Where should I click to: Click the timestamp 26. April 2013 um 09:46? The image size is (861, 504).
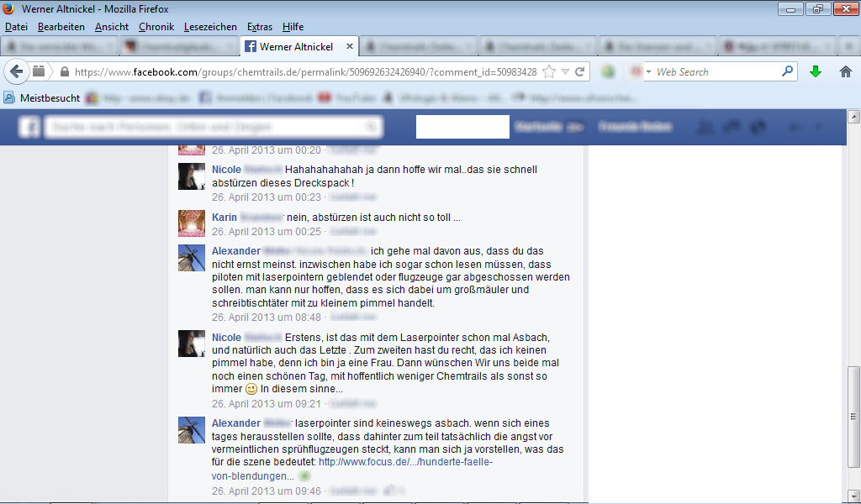tap(267, 491)
